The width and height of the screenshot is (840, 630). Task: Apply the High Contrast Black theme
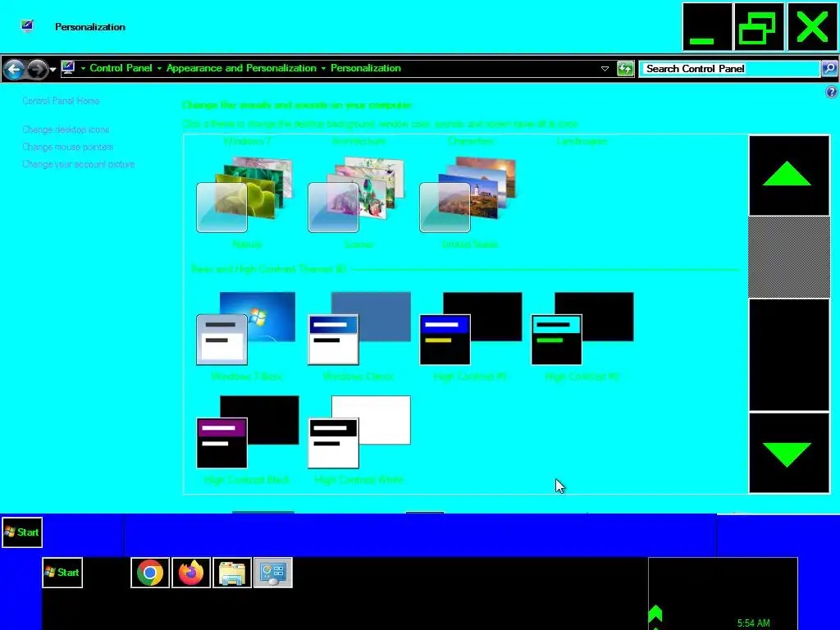248,432
